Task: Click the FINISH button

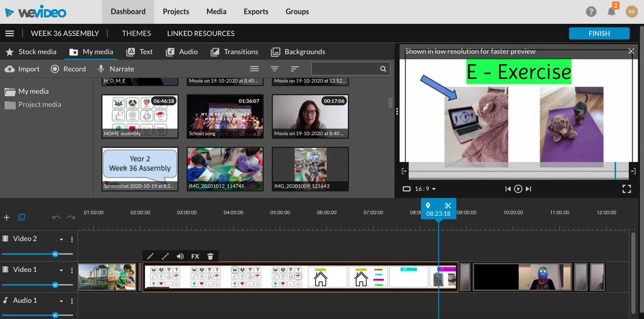Action: (599, 33)
